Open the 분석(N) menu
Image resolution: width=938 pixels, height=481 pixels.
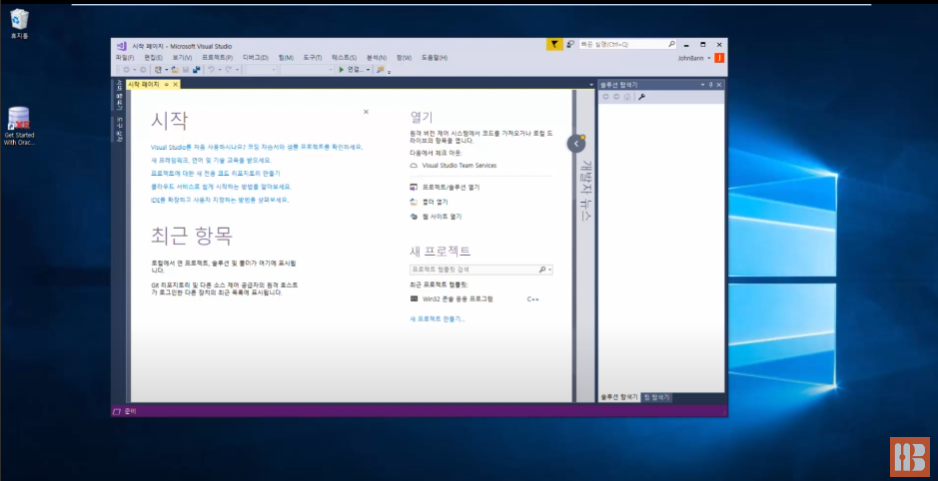(x=376, y=58)
